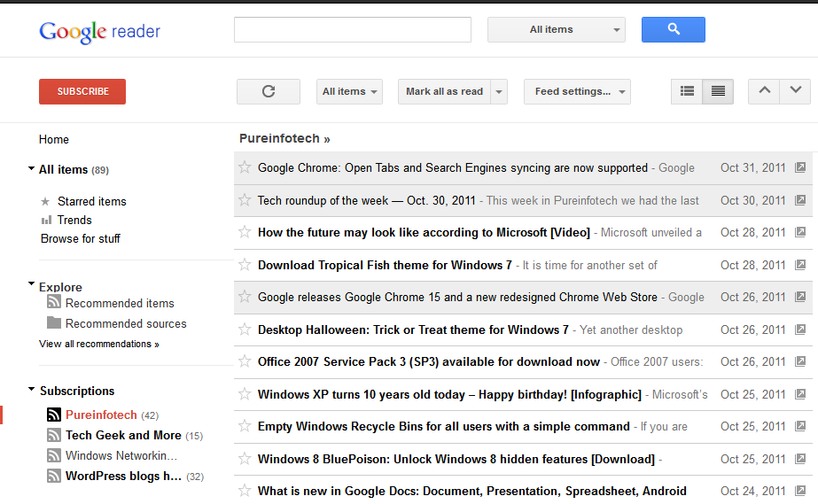Open Recommended items
Viewport: 818px width, 504px height.
[x=120, y=303]
